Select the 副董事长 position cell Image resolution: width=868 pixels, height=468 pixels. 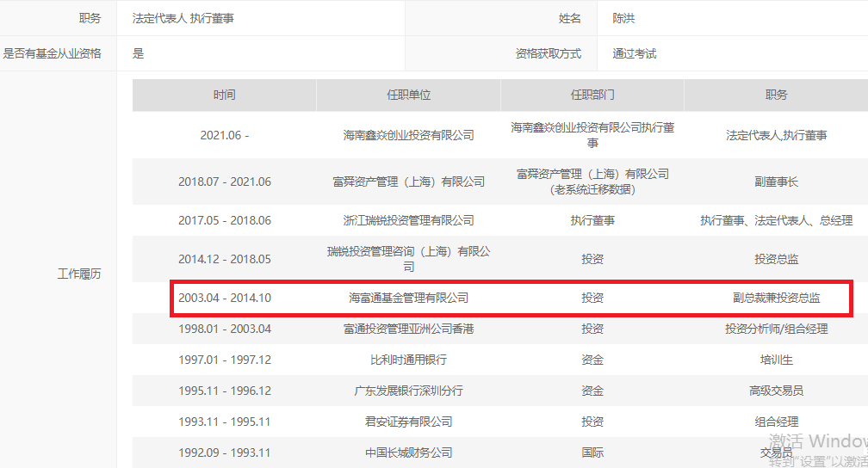(x=776, y=182)
